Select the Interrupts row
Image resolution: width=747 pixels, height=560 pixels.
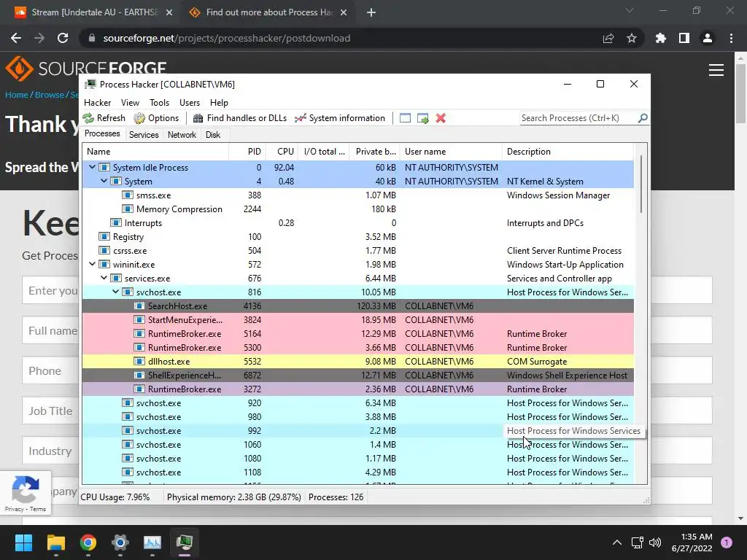(357, 223)
